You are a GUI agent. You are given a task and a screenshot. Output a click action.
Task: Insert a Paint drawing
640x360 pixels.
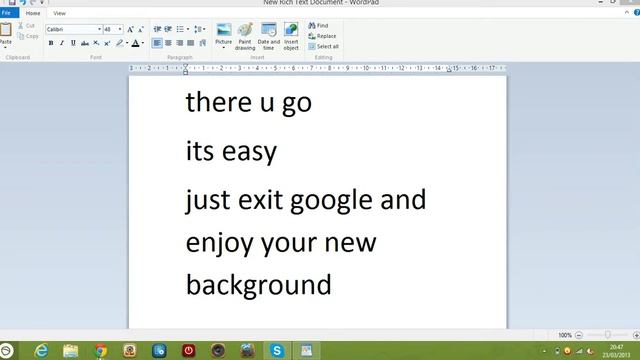245,36
